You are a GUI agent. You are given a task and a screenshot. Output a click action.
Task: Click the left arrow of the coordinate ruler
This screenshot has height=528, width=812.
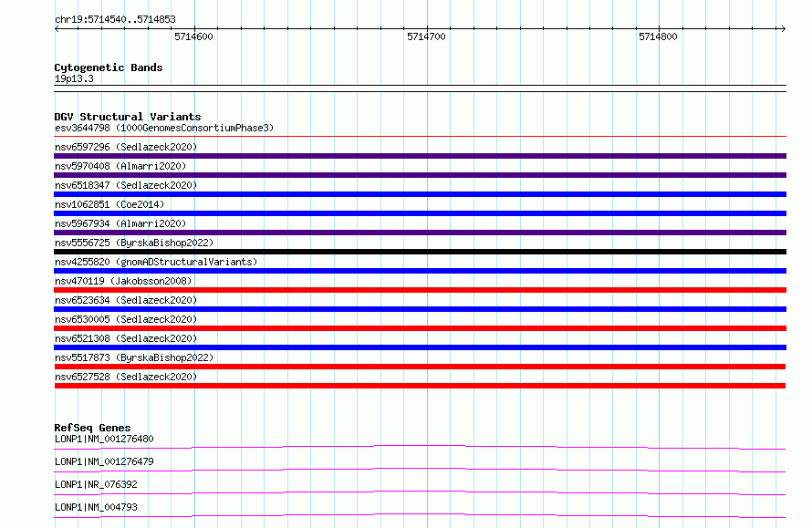57,28
